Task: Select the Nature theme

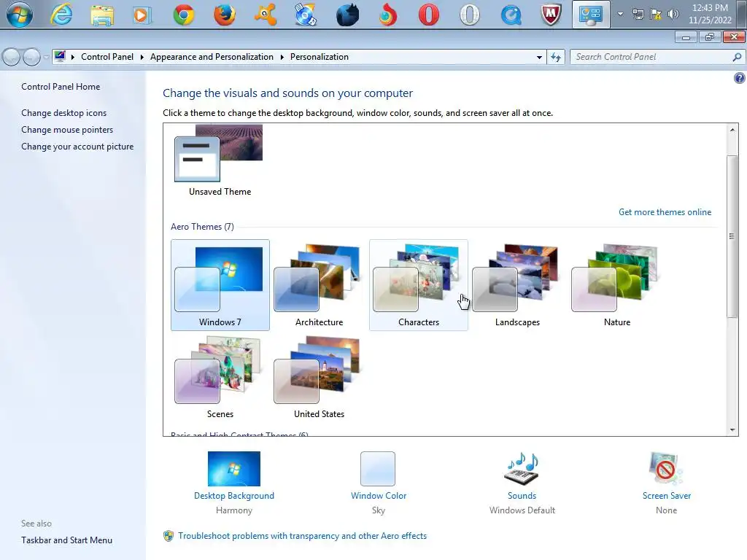Action: click(617, 285)
